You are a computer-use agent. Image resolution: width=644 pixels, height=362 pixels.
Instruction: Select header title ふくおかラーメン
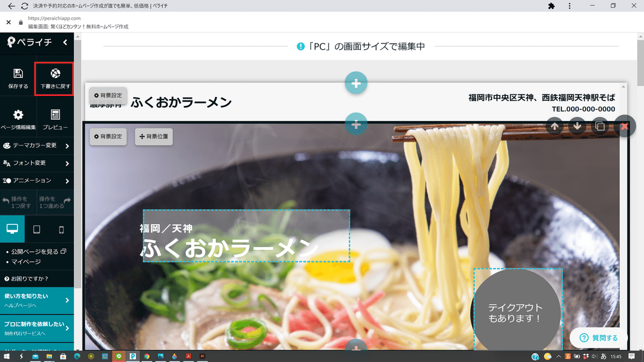click(x=181, y=102)
